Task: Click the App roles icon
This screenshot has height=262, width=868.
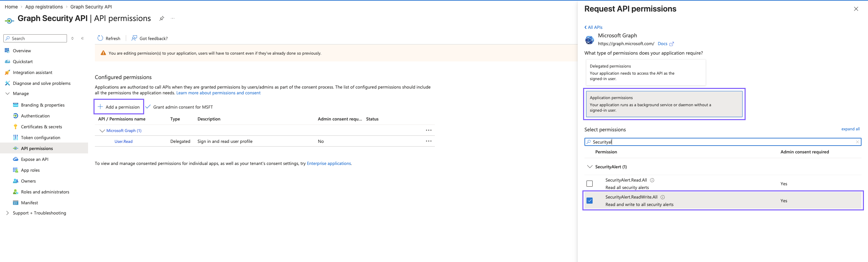Action: [x=15, y=170]
